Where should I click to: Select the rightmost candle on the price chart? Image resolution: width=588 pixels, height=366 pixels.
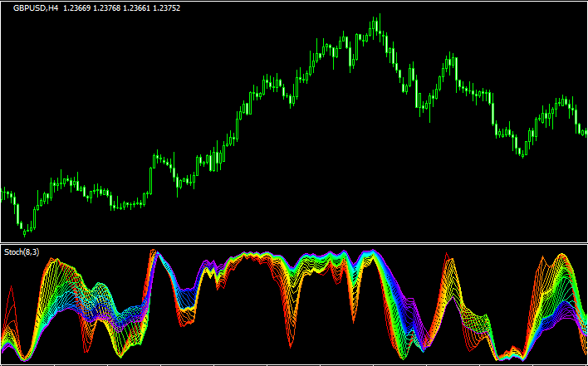[x=585, y=131]
